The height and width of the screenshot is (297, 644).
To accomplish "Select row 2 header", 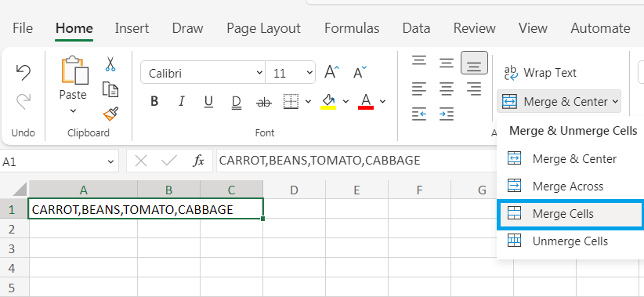I will point(14,230).
